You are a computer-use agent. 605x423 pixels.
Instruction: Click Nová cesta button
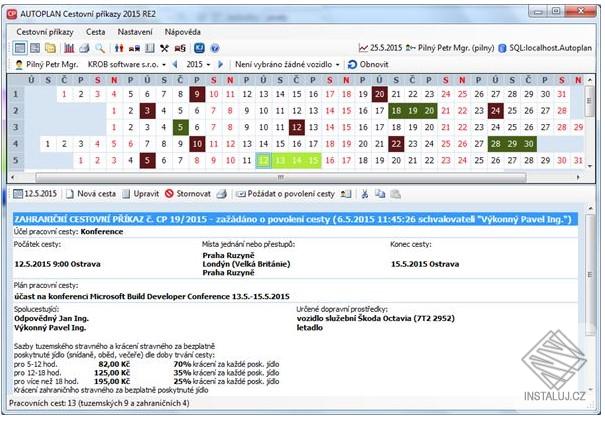click(91, 194)
